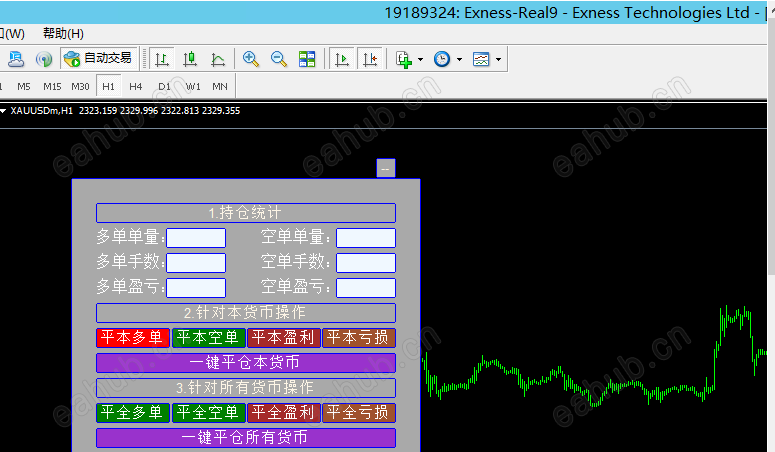Click the 空单单量 value field
Screen dimensions: 775x452
366,238
